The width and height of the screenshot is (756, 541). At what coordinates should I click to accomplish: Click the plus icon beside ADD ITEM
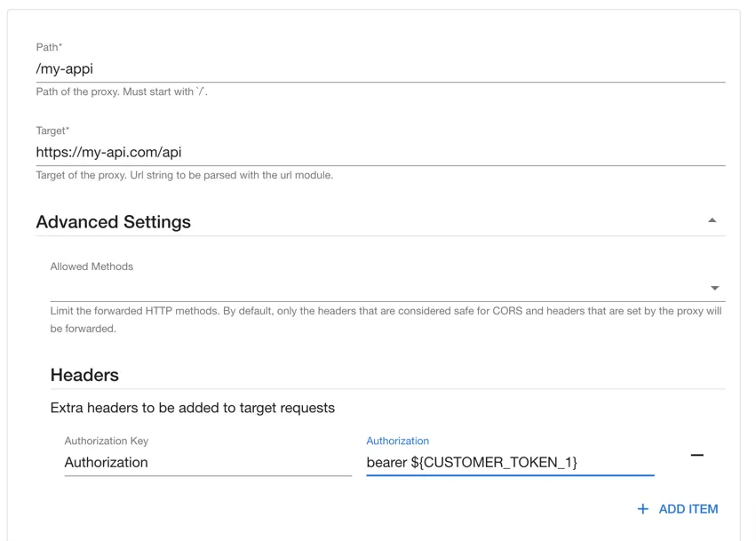[643, 509]
